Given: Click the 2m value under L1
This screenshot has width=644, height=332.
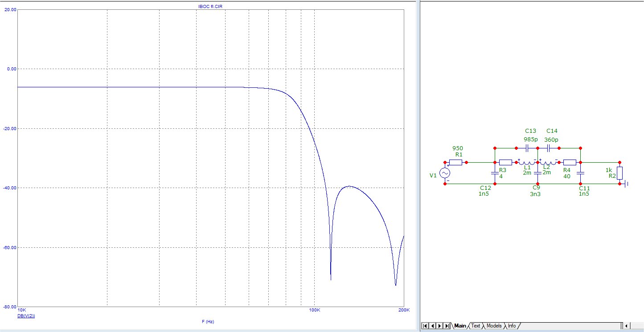Looking at the screenshot, I should coord(527,173).
